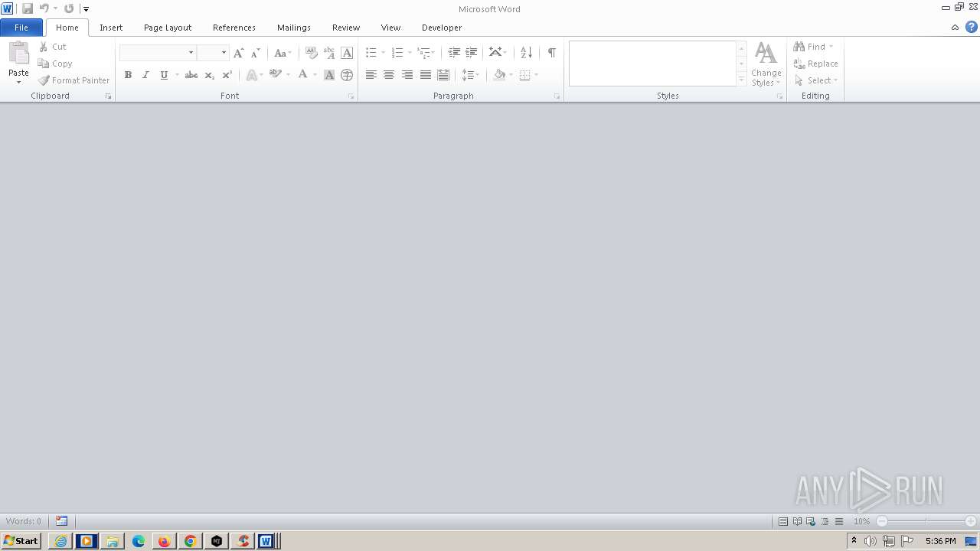Click the Firefox icon in taskbar

pos(164,541)
